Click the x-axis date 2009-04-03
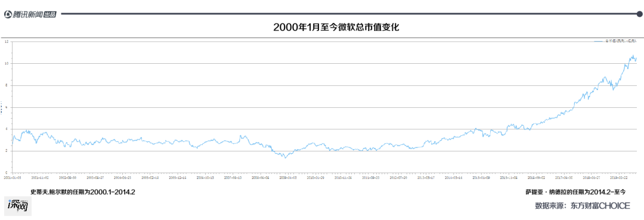The image size is (644, 220). [x=288, y=178]
